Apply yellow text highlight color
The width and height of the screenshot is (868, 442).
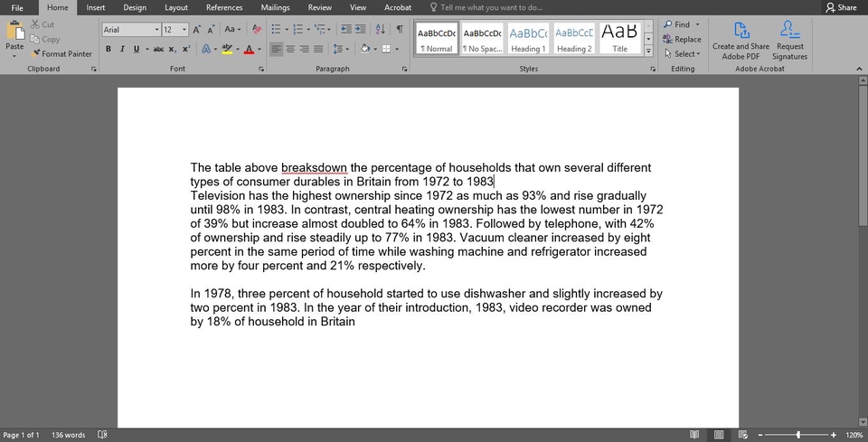tap(226, 49)
